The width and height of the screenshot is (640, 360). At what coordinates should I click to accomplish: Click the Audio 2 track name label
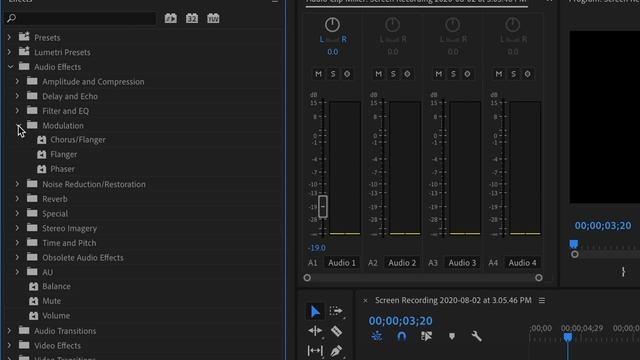pos(402,263)
